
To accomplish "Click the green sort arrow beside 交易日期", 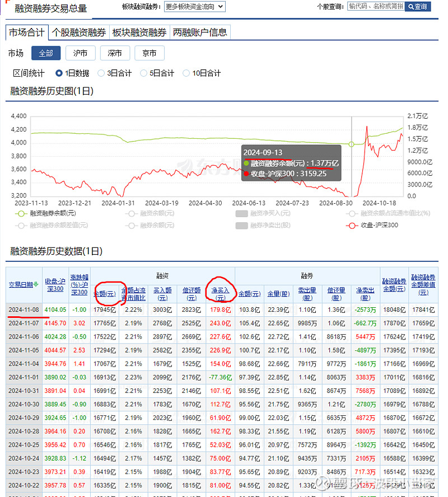I will 36,284.
